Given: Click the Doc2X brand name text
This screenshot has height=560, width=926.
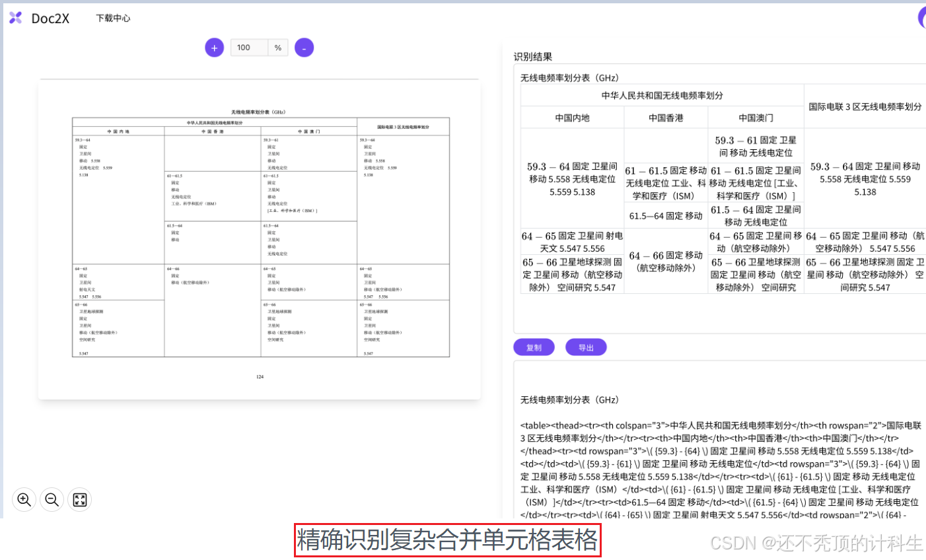Looking at the screenshot, I should (50, 18).
